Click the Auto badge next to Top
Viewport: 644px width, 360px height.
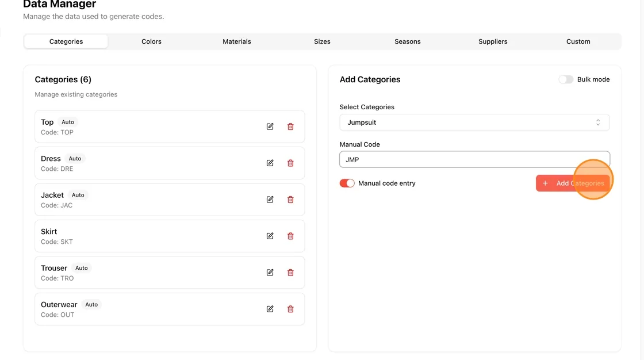click(x=68, y=122)
